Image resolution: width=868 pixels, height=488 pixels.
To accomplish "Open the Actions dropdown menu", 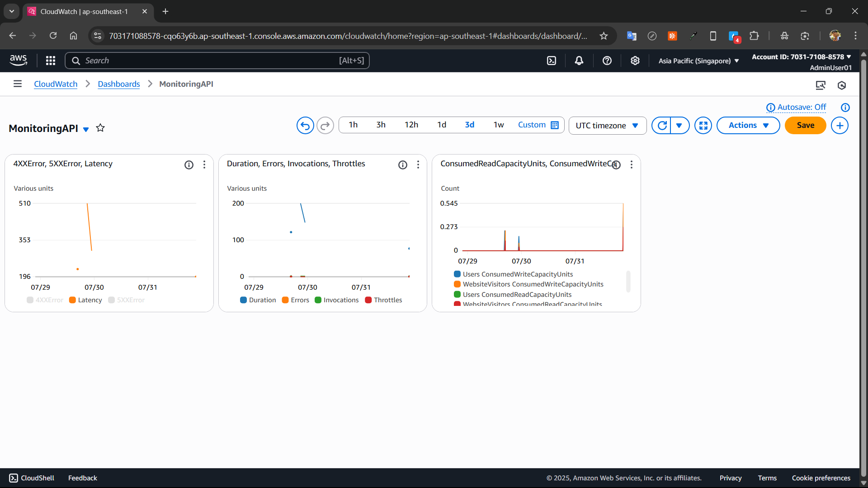I will pyautogui.click(x=748, y=126).
